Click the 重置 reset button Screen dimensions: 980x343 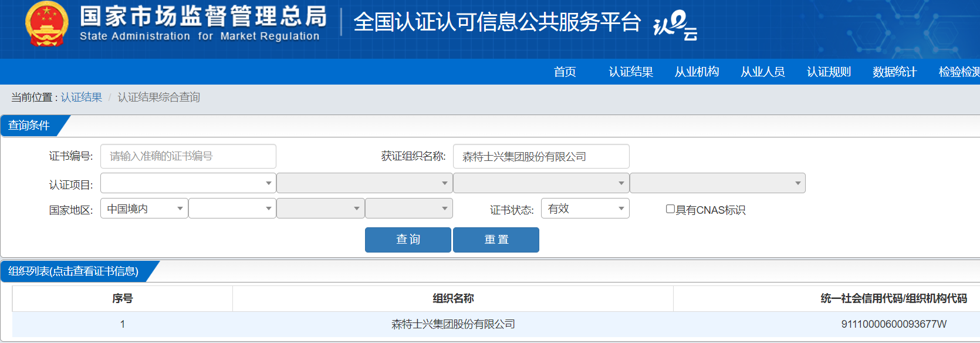click(x=496, y=240)
